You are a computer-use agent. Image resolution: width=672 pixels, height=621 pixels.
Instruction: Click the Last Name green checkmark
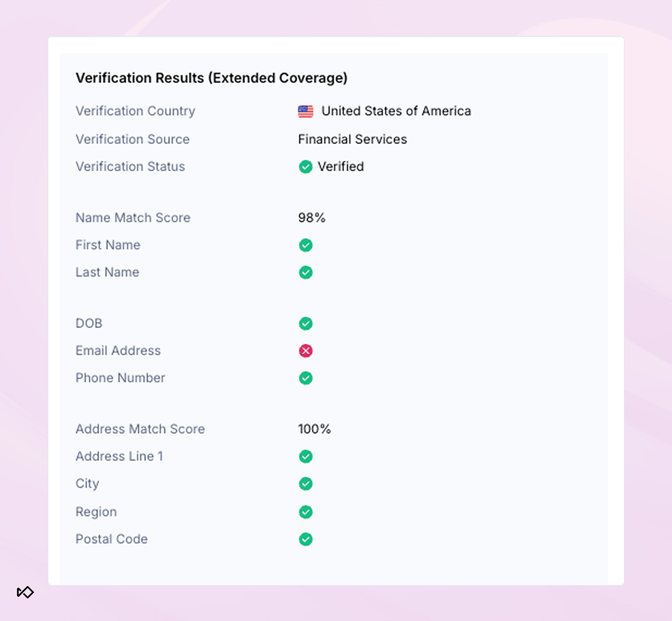306,272
